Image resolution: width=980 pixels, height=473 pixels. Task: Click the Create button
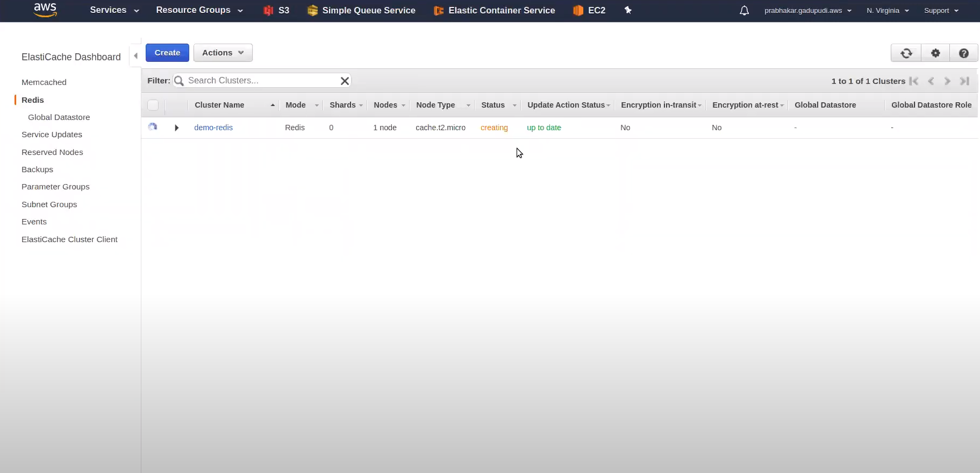pyautogui.click(x=167, y=53)
